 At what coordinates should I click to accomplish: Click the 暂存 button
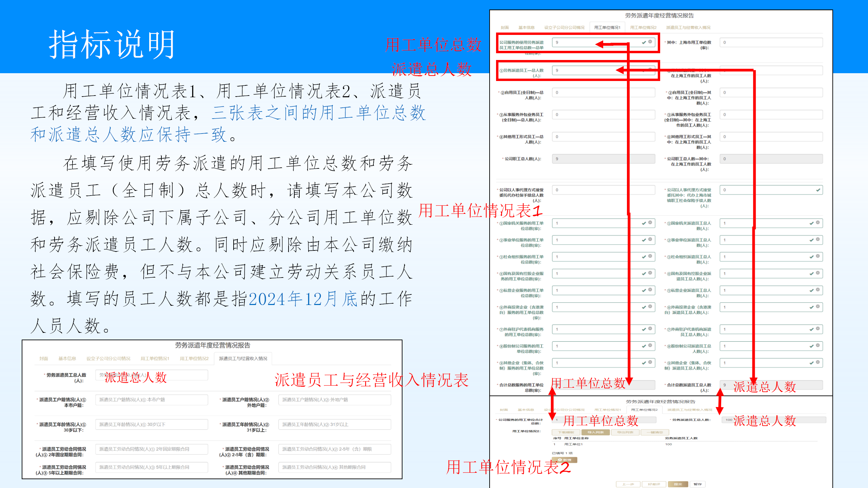point(697,484)
